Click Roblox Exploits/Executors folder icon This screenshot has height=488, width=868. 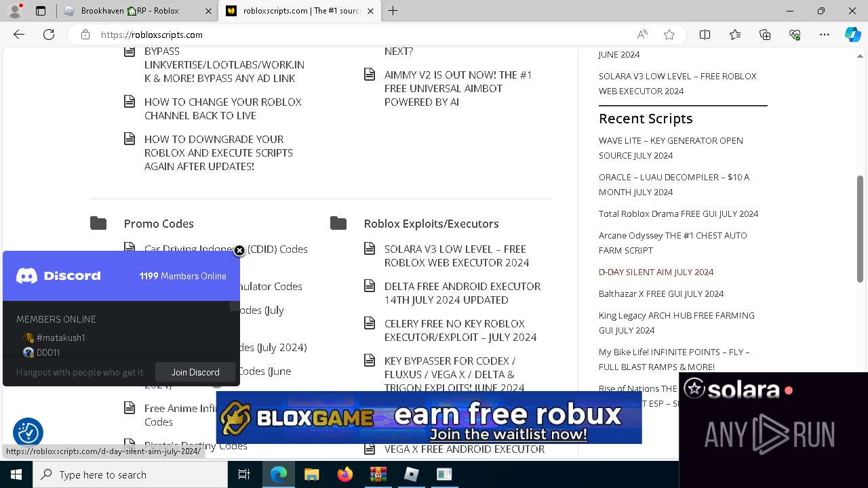coord(338,223)
